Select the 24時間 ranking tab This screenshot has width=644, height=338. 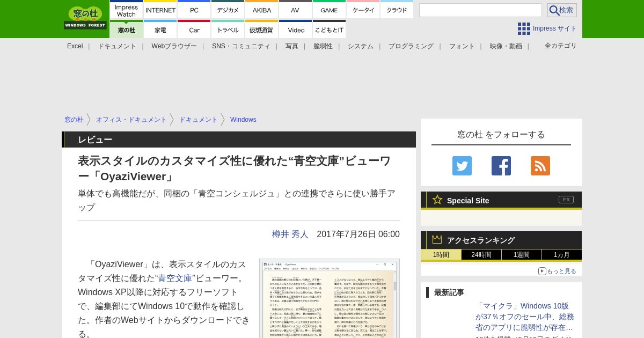(481, 255)
